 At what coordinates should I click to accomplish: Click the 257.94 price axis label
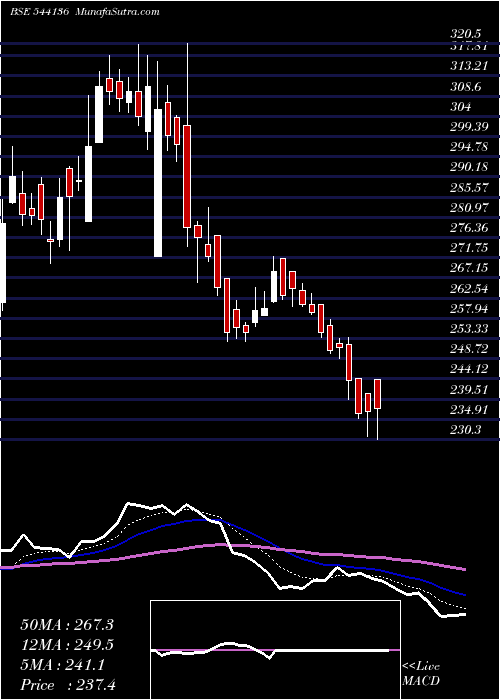[469, 308]
